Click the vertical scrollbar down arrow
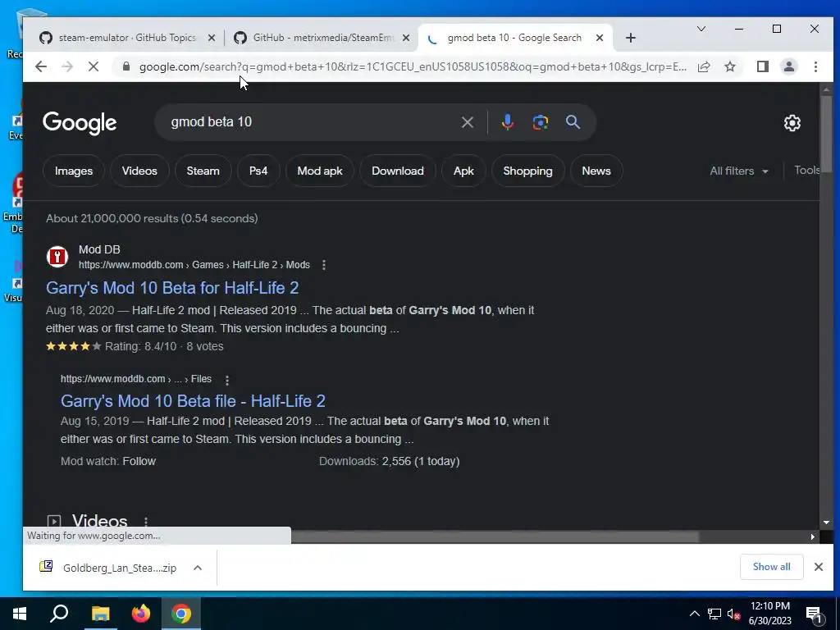This screenshot has width=840, height=630. [x=826, y=523]
